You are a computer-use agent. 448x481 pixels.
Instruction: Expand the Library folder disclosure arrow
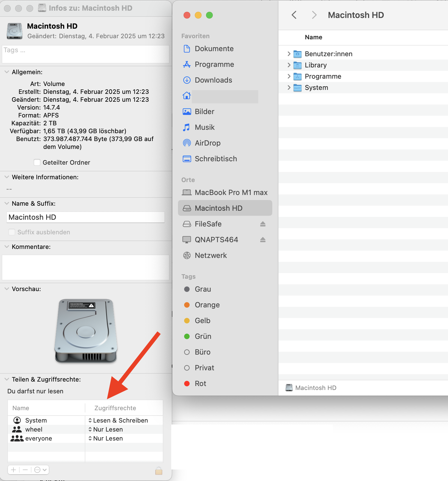289,65
